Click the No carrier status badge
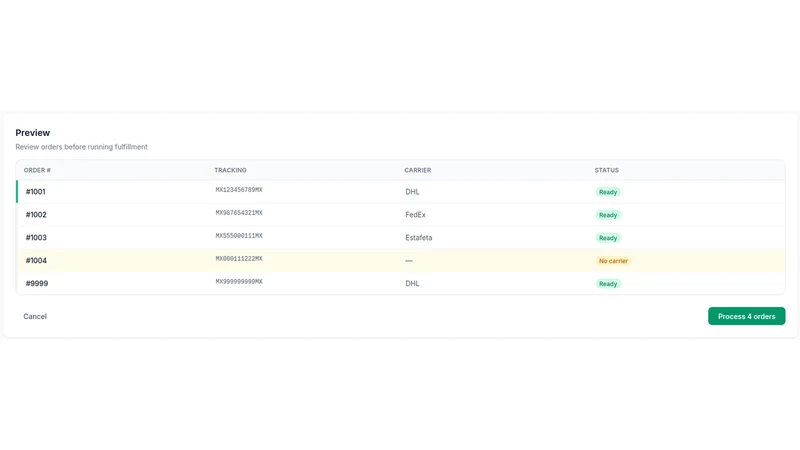 tap(613, 261)
